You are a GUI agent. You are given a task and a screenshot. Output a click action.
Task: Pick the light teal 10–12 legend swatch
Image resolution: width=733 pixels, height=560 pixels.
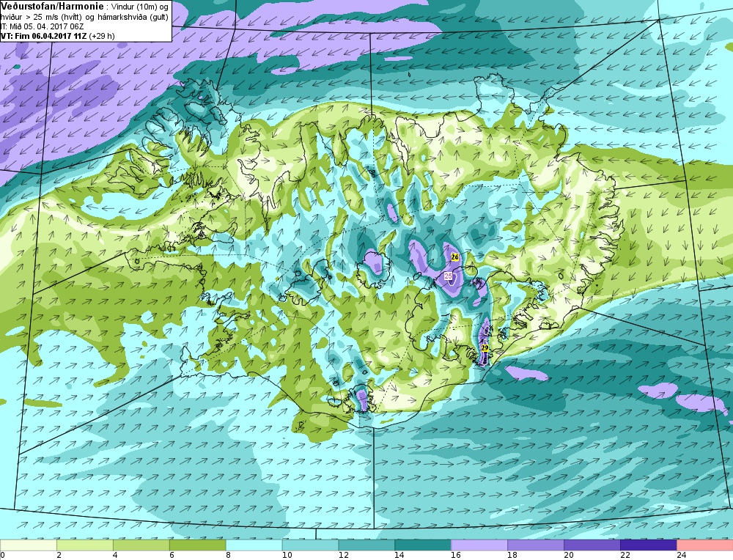pos(310,545)
